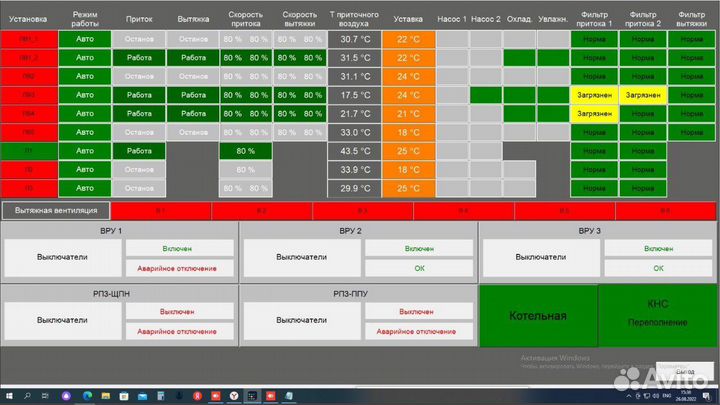Image resolution: width=720 pixels, height=405 pixels.
Task: Open the single 80 % speed cell
Action: coord(245,151)
